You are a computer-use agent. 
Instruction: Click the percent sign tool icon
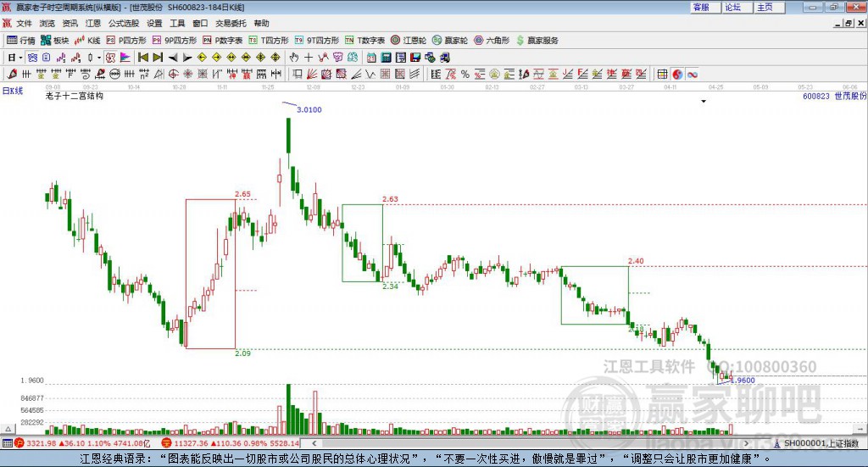click(465, 74)
